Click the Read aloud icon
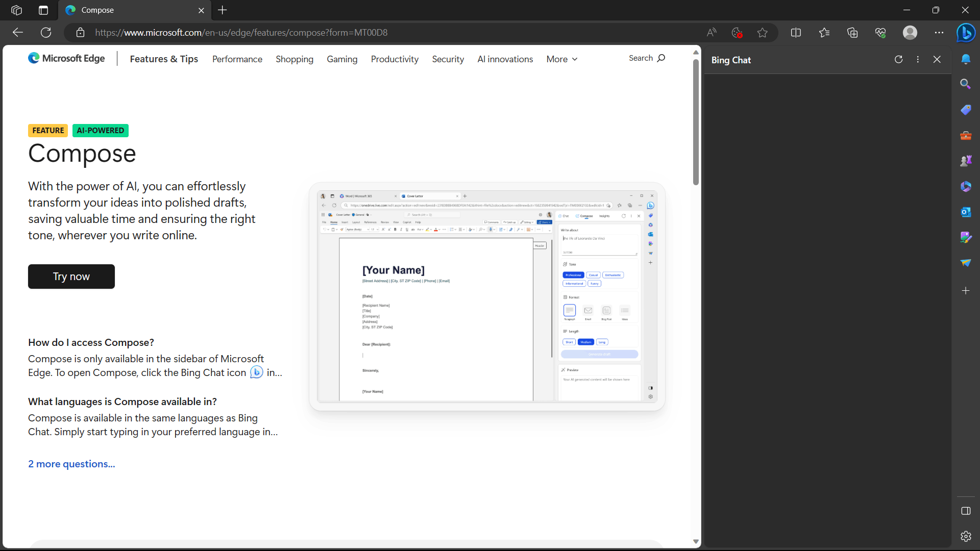Screen dimensions: 980x551 point(712,33)
